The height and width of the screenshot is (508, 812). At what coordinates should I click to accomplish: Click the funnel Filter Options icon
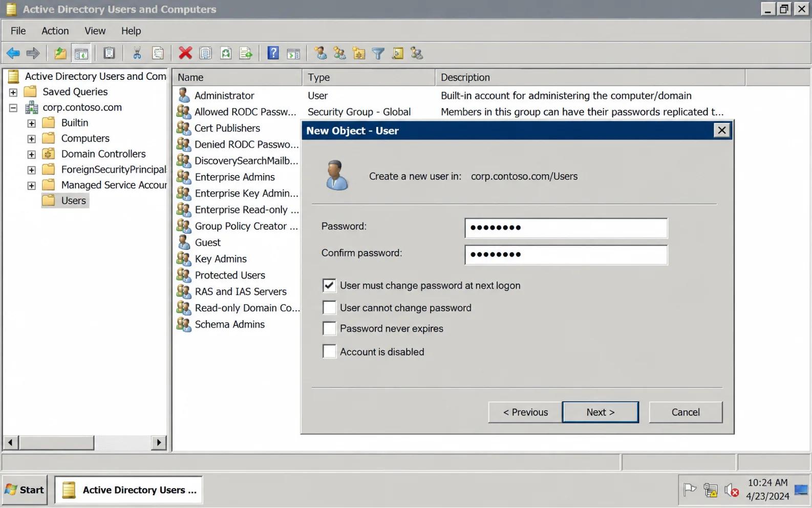click(x=378, y=53)
